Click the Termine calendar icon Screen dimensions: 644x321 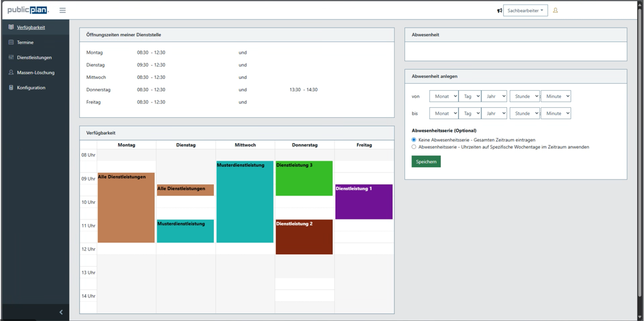point(11,42)
